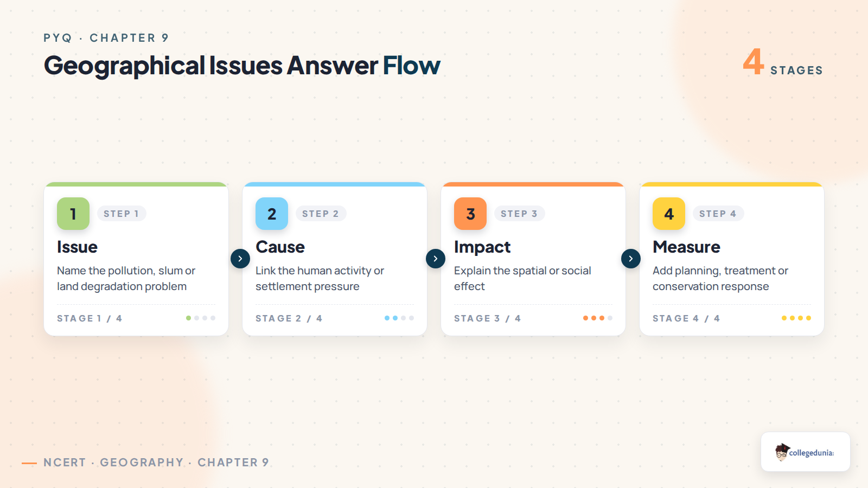Click the orange number 3 badge
The width and height of the screenshot is (868, 488).
[470, 214]
